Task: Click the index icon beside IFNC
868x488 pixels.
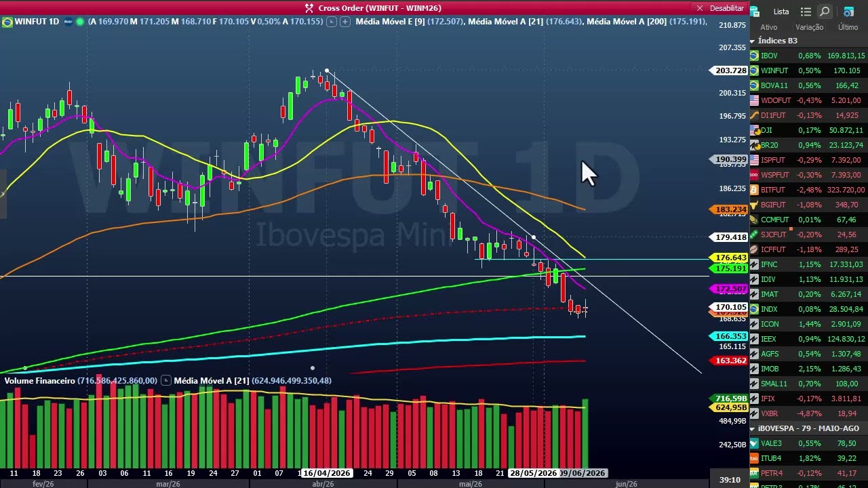Action: click(754, 264)
